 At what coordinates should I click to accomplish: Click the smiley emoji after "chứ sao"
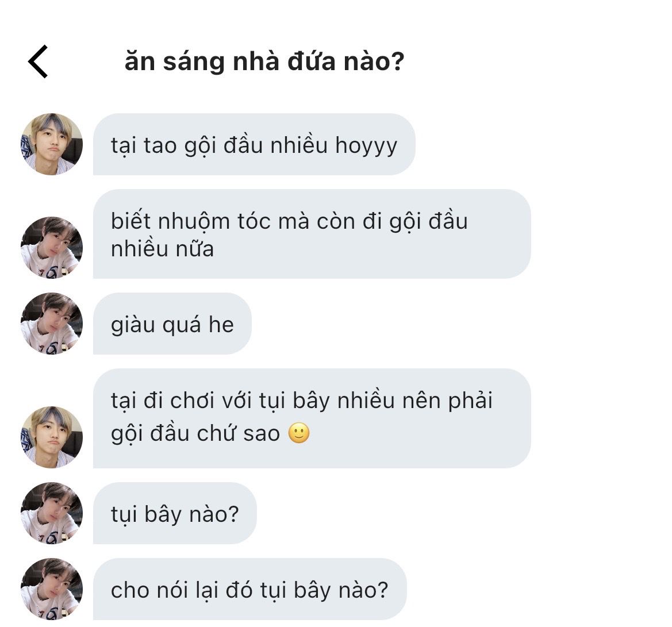(x=298, y=433)
